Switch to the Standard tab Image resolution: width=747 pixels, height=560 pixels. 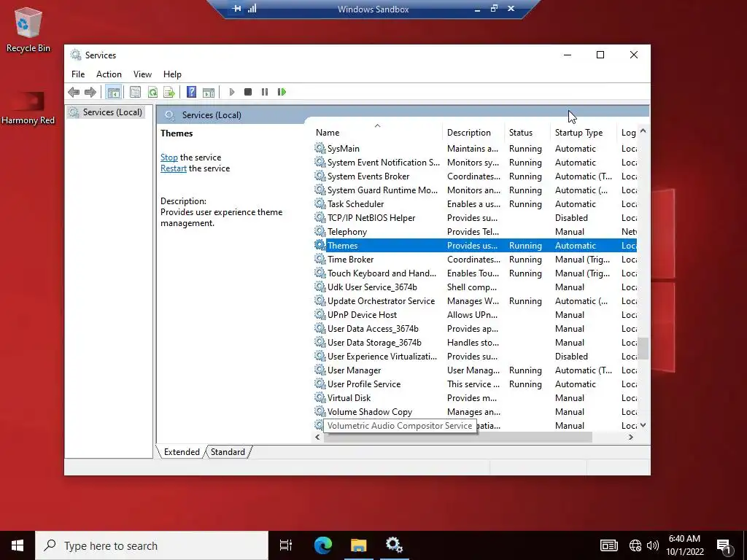tap(228, 452)
